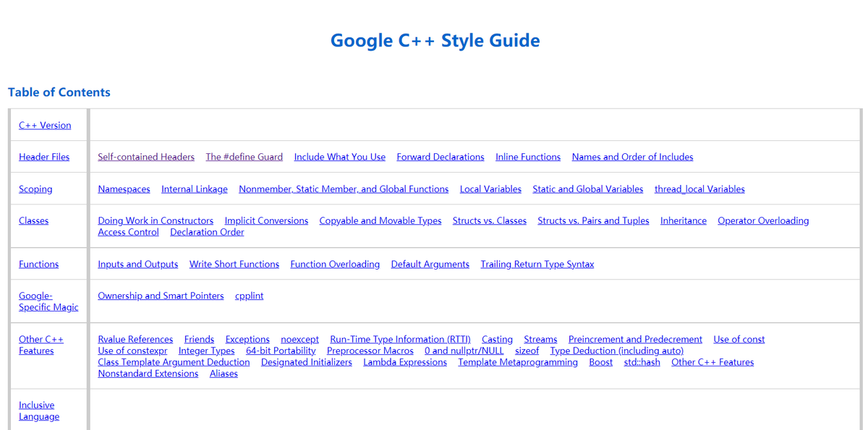The height and width of the screenshot is (430, 868).
Task: Open Type Deduction (including auto) link
Action: [617, 351]
